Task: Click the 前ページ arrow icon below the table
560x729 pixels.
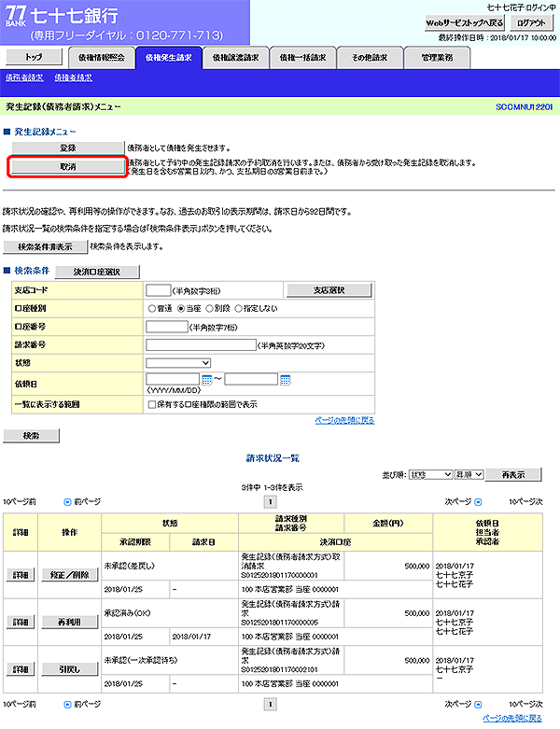Action: pos(67,705)
